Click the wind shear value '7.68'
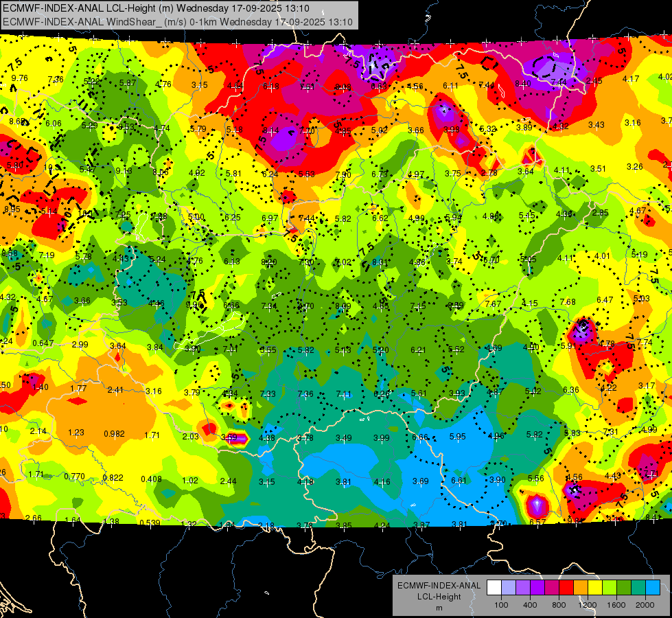Viewport: 672px width, 618px height. [x=568, y=302]
